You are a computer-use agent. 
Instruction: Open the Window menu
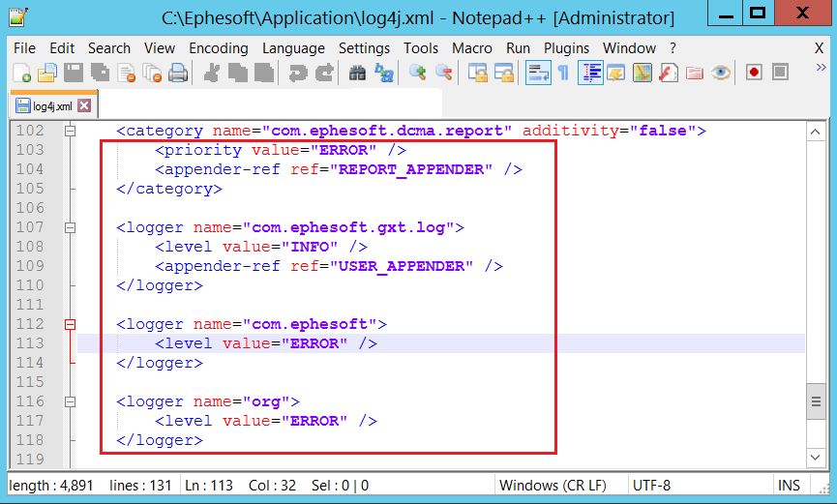(629, 48)
